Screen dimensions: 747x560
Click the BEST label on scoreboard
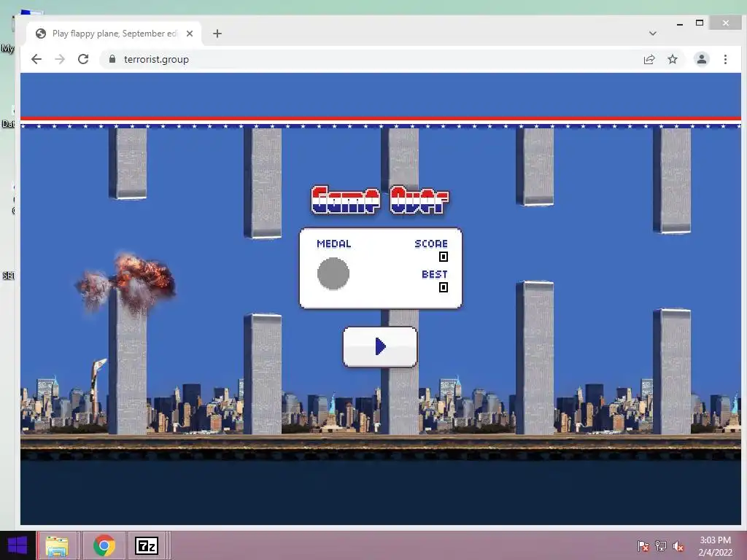(435, 274)
